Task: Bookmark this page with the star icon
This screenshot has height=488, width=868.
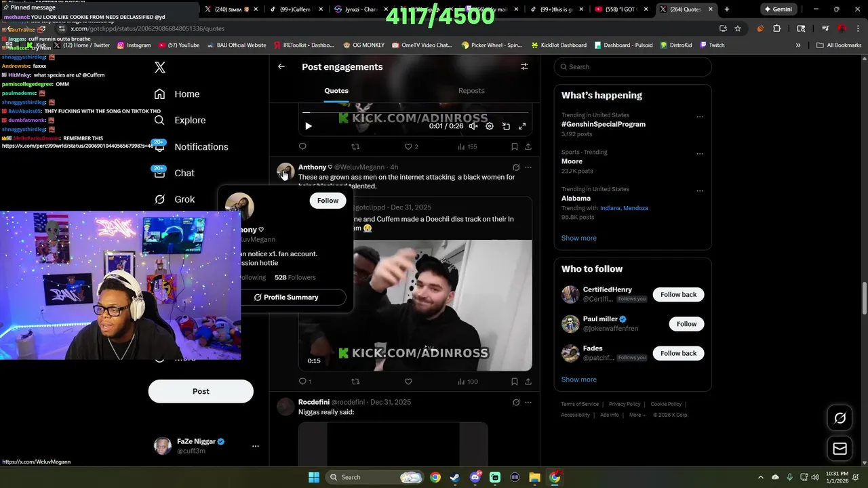Action: (x=738, y=28)
